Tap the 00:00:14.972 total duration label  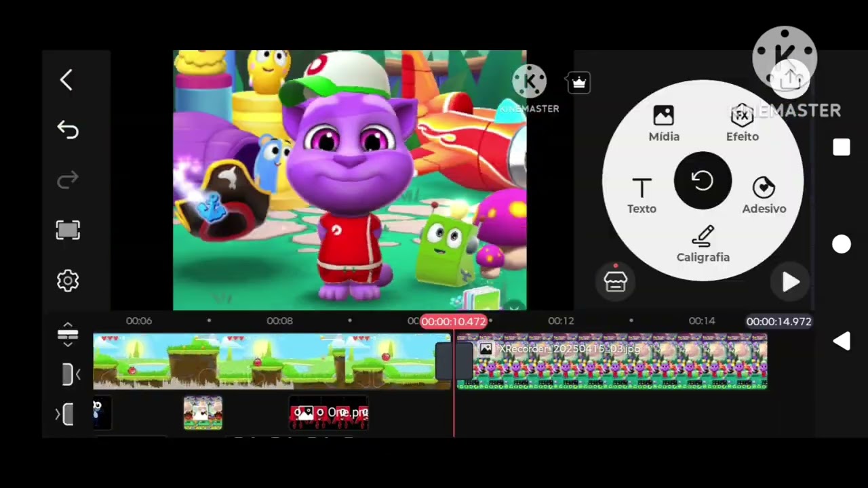tap(778, 321)
